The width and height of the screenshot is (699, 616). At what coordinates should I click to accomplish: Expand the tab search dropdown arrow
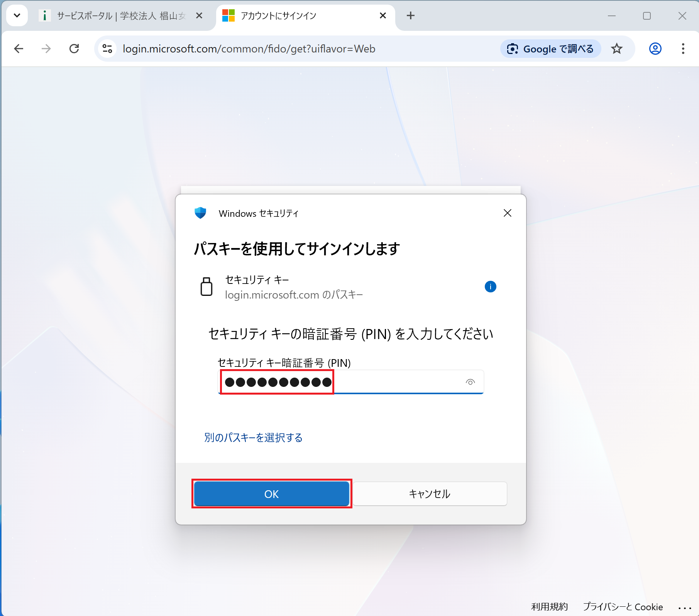click(x=17, y=15)
